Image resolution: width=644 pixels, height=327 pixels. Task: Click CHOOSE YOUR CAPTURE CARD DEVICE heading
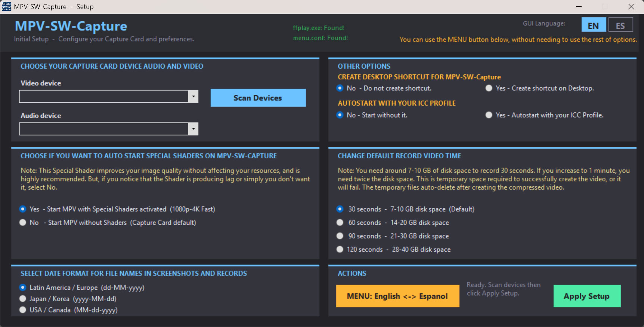(112, 66)
